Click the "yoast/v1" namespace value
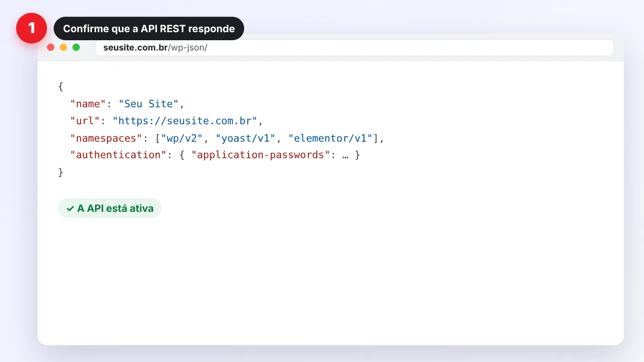Screen dimensions: 644x362 point(246,138)
